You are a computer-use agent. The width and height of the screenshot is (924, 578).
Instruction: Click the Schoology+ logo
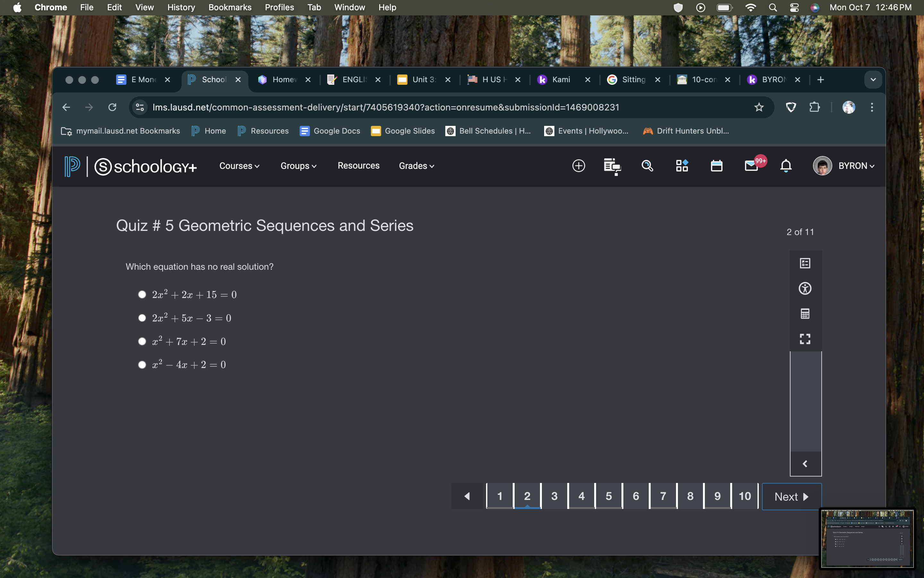pyautogui.click(x=145, y=166)
